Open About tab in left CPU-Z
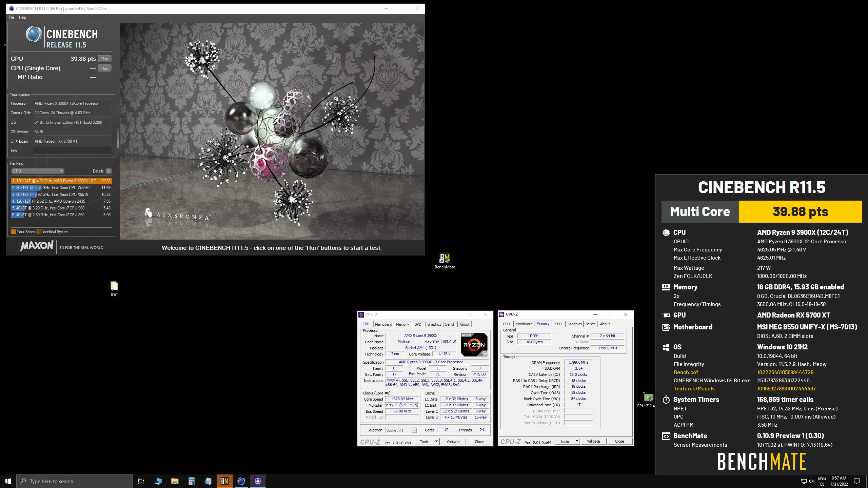The height and width of the screenshot is (488, 868). coord(465,324)
